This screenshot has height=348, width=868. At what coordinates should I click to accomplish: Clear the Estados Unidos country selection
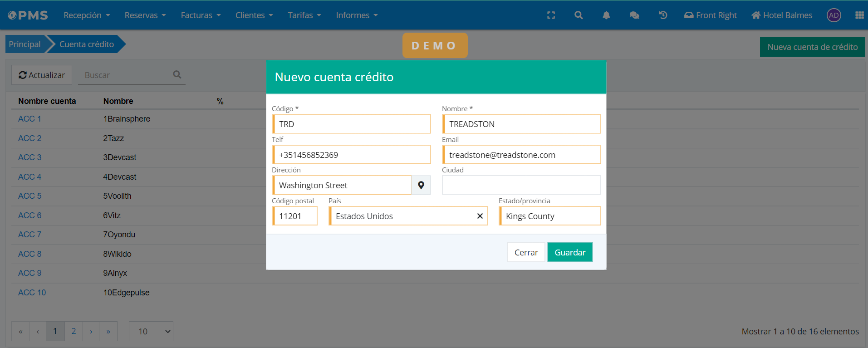[x=480, y=216]
